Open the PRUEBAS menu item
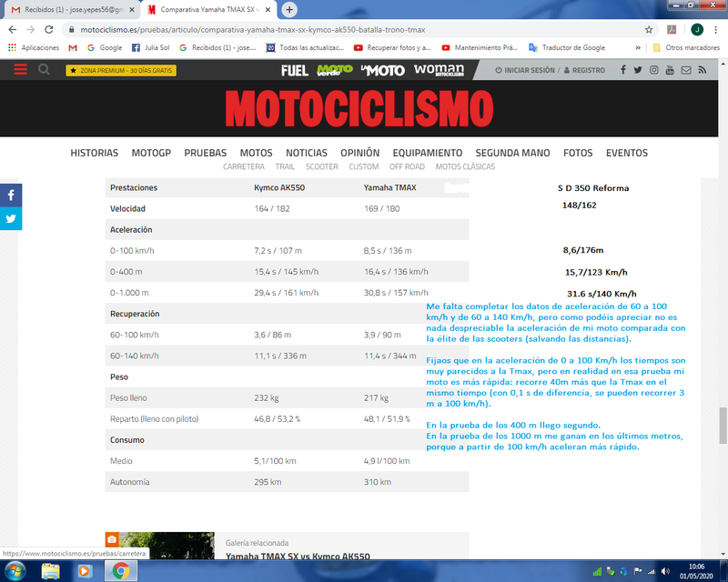Image resolution: width=728 pixels, height=582 pixels. coord(206,153)
